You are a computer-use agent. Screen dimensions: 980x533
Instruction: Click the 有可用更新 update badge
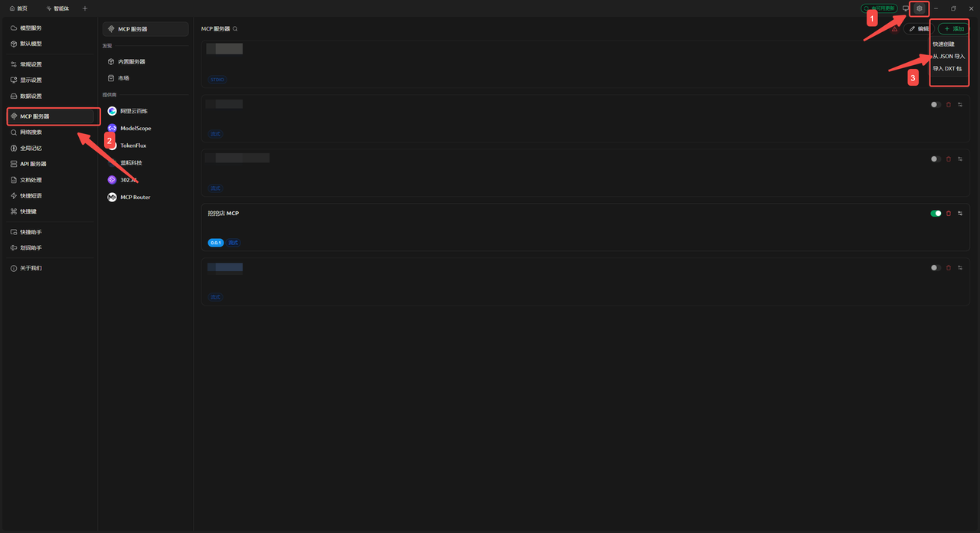pos(879,8)
